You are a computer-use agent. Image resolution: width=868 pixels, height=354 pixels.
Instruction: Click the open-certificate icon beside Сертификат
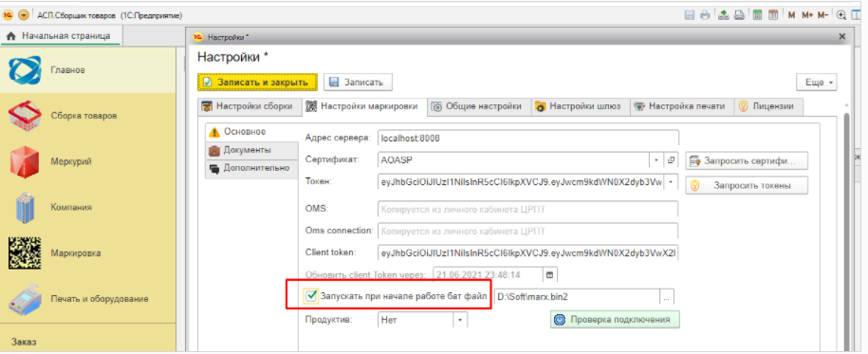672,160
